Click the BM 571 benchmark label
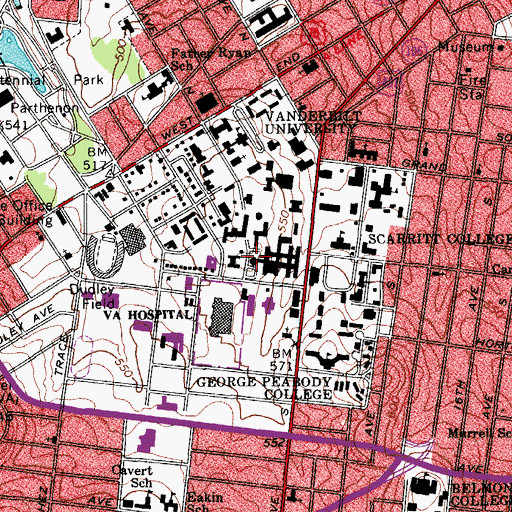 click(x=282, y=360)
